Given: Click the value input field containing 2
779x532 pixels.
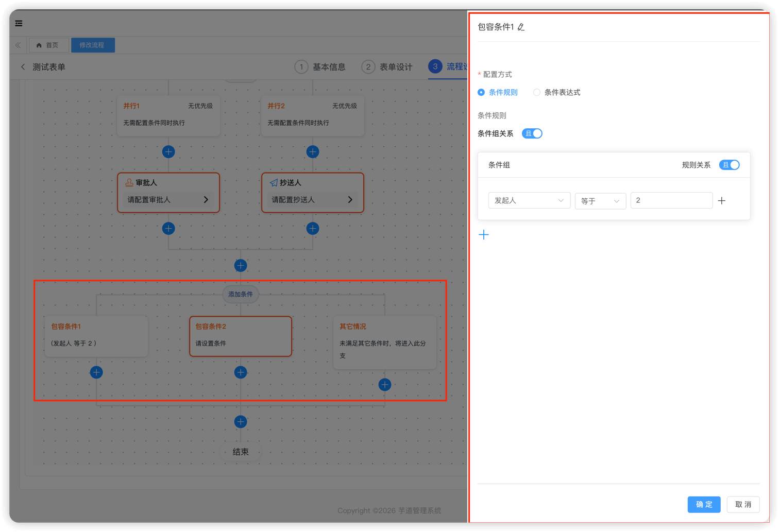Looking at the screenshot, I should [671, 200].
